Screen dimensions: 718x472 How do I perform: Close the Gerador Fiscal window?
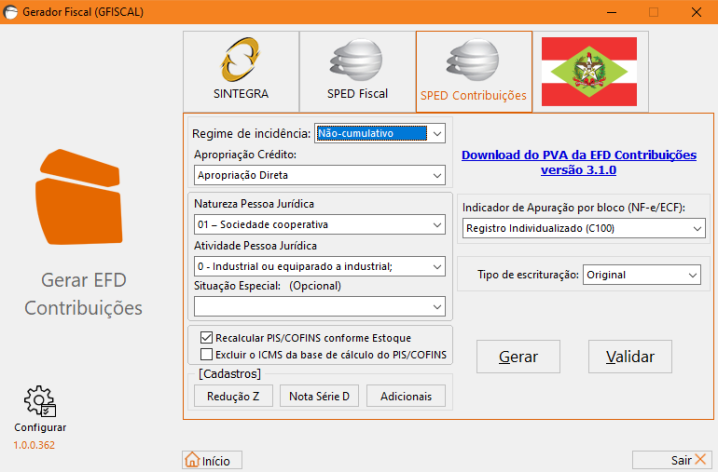696,12
